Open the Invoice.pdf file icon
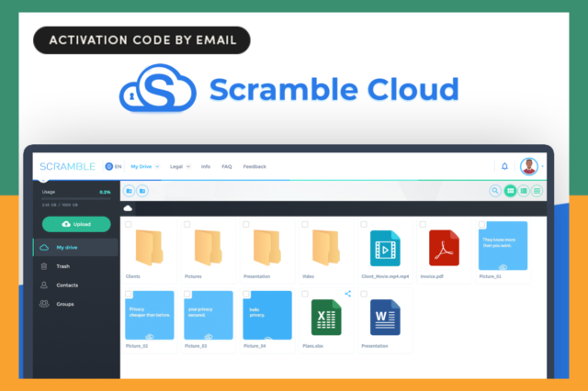 pos(444,248)
